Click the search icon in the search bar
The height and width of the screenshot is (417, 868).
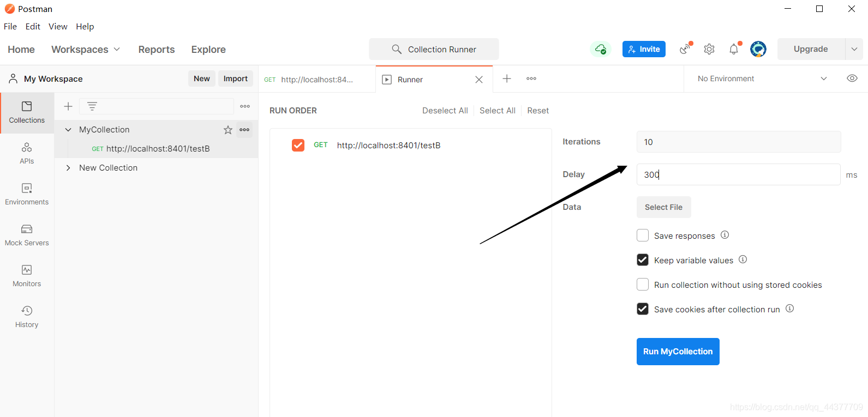point(397,49)
